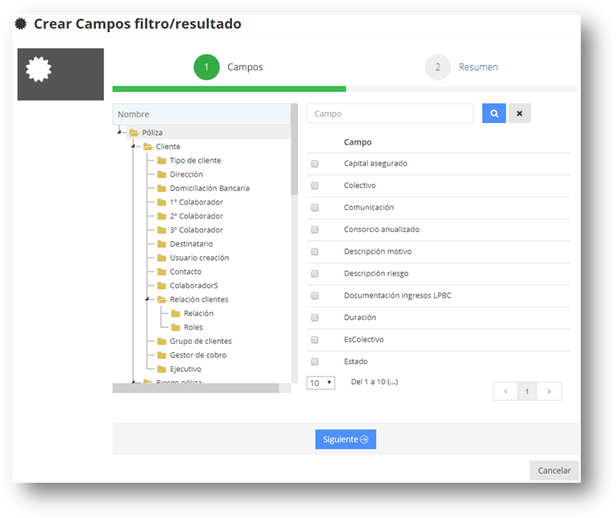The image size is (616, 518).
Task: Click the 'Documentación ingresos LPBC' field text
Action: click(398, 295)
